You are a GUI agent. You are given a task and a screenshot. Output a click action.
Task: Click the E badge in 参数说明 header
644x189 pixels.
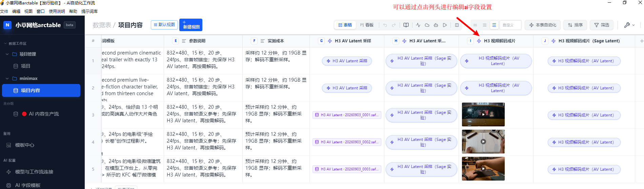pyautogui.click(x=176, y=41)
